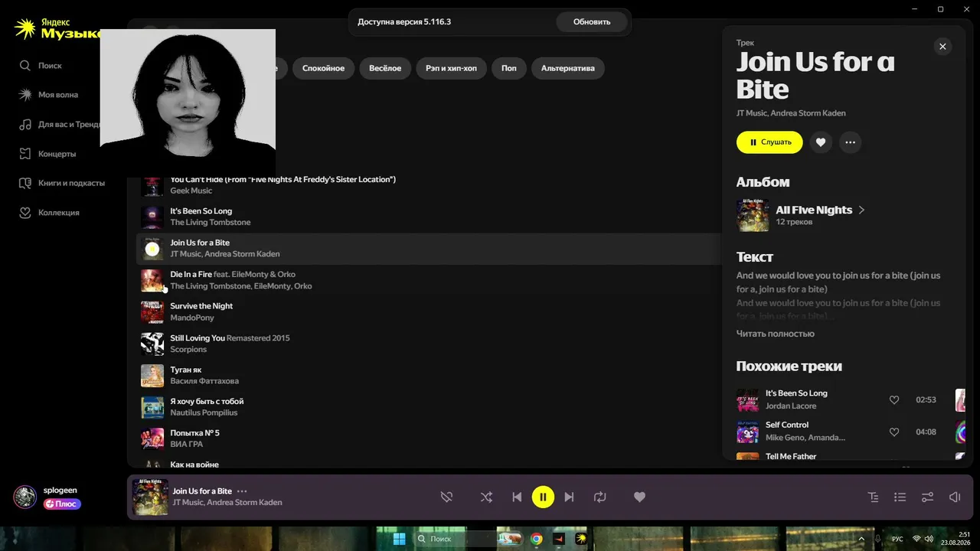Play It's Been So Long by Jordan Lacore

747,399
